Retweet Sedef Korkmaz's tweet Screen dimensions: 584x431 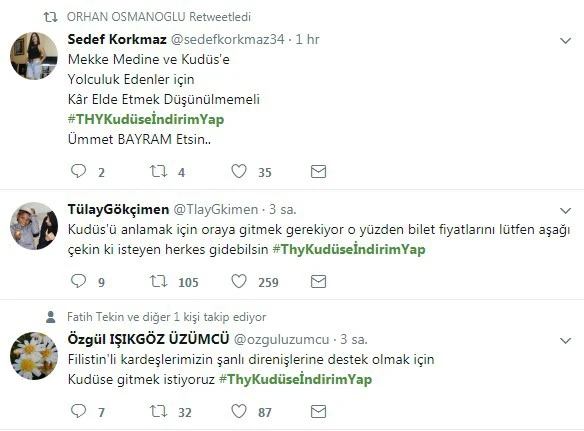coord(158,171)
